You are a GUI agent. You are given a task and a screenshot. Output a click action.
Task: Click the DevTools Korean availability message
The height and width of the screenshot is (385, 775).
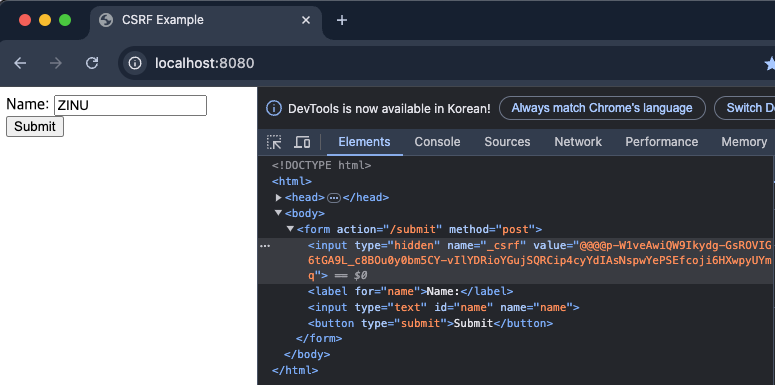pyautogui.click(x=389, y=108)
